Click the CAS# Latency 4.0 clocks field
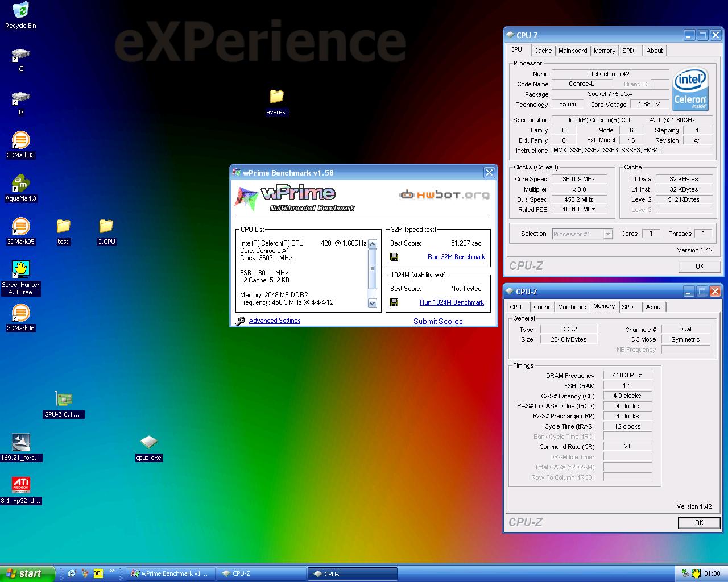 627,396
